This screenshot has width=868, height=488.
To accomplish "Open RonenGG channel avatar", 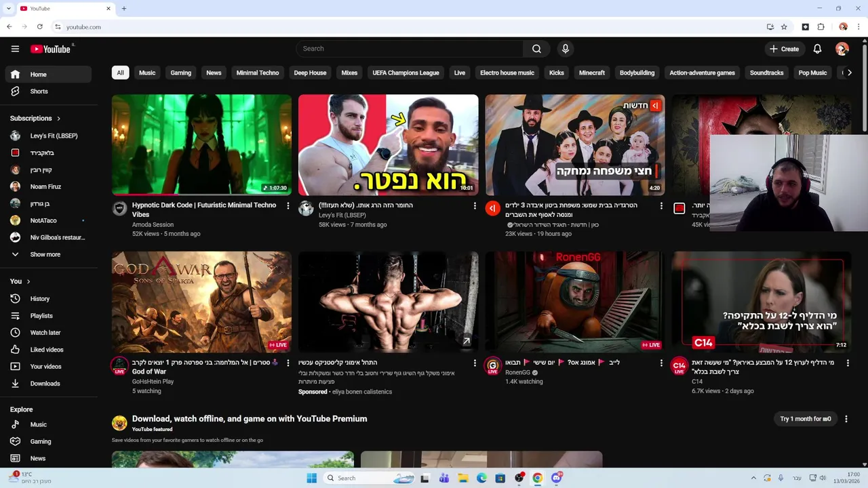I will (x=493, y=367).
